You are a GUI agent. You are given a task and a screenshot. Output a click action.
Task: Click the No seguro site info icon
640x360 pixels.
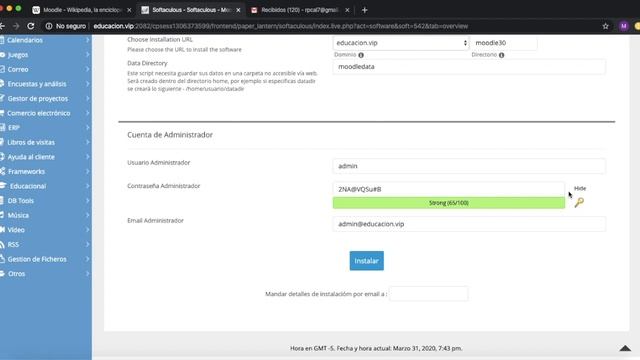tap(49, 26)
